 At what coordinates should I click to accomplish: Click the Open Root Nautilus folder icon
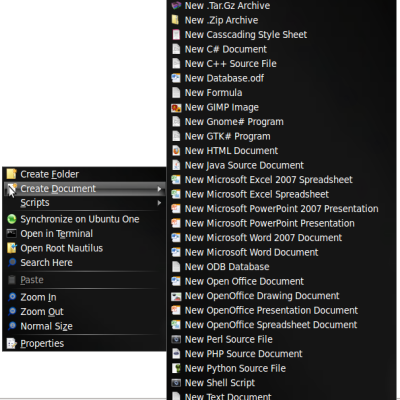11,248
